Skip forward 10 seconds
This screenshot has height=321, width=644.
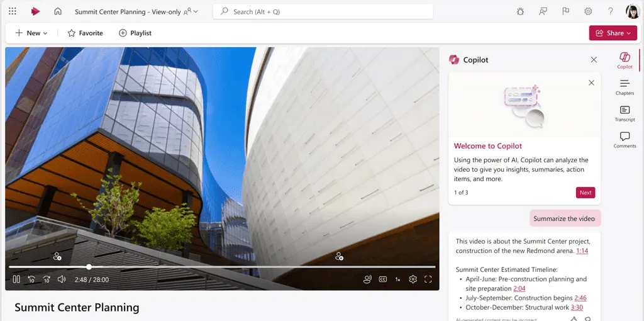tap(47, 279)
